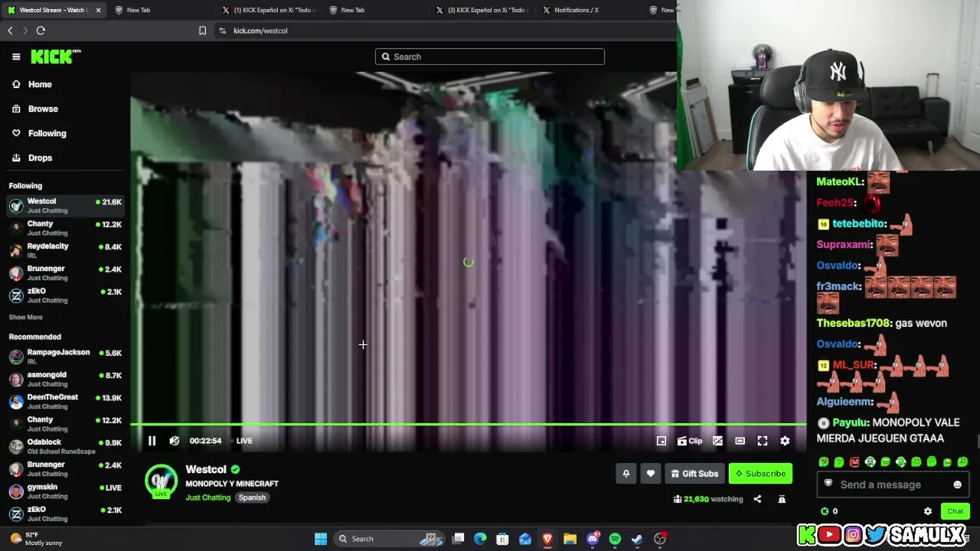
Task: Jump to LIVE in the player
Action: click(x=244, y=441)
